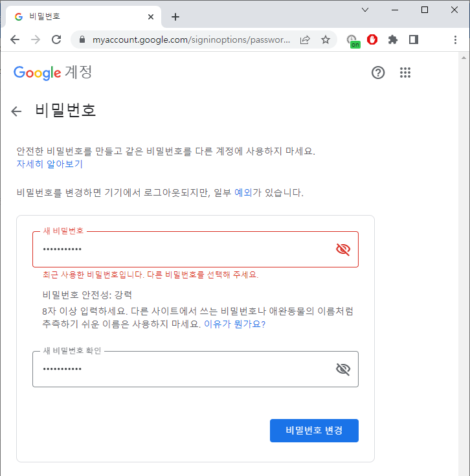Close the 비밀번호 tab

point(150,17)
